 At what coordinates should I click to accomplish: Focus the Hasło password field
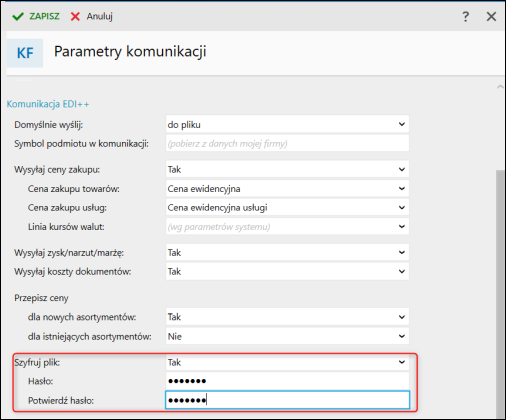287,381
